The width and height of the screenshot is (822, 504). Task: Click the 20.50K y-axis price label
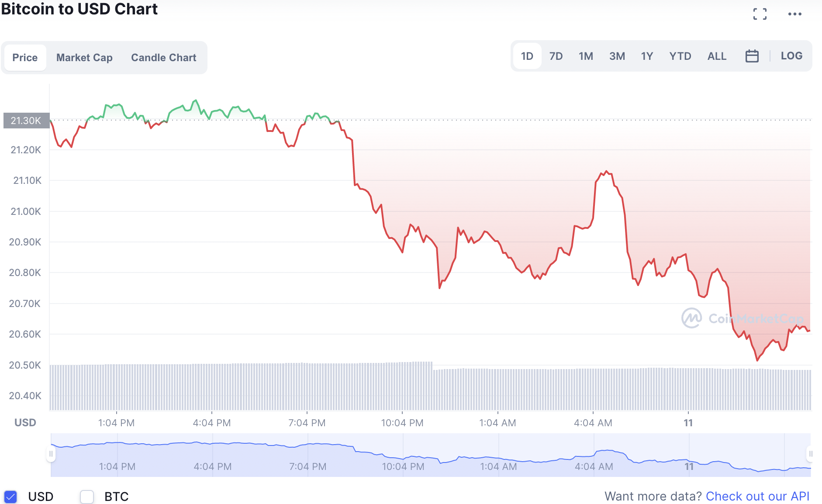25,365
